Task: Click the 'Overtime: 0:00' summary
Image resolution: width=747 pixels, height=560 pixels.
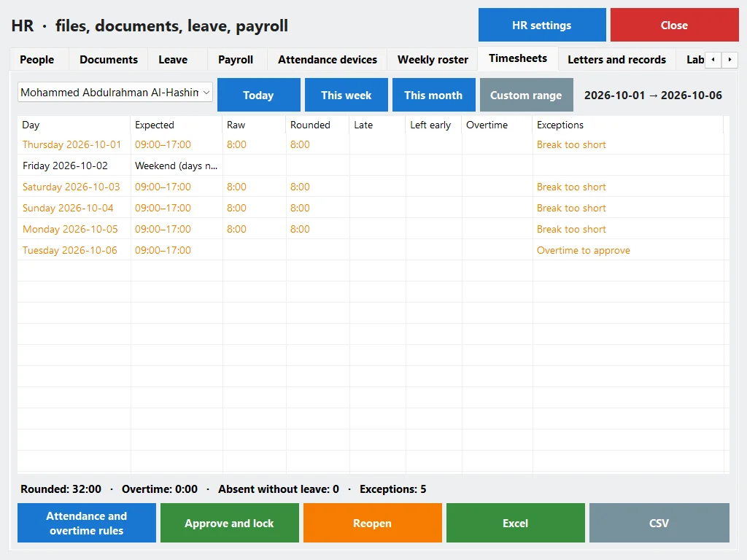Action: coord(160,489)
